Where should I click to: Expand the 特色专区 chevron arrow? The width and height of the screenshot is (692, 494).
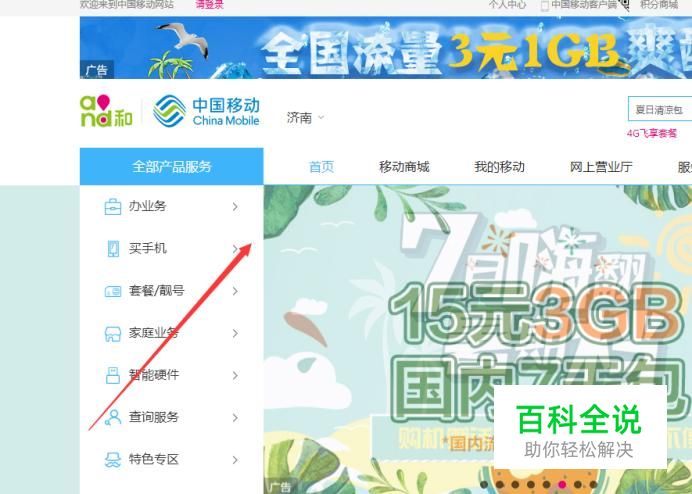(235, 460)
